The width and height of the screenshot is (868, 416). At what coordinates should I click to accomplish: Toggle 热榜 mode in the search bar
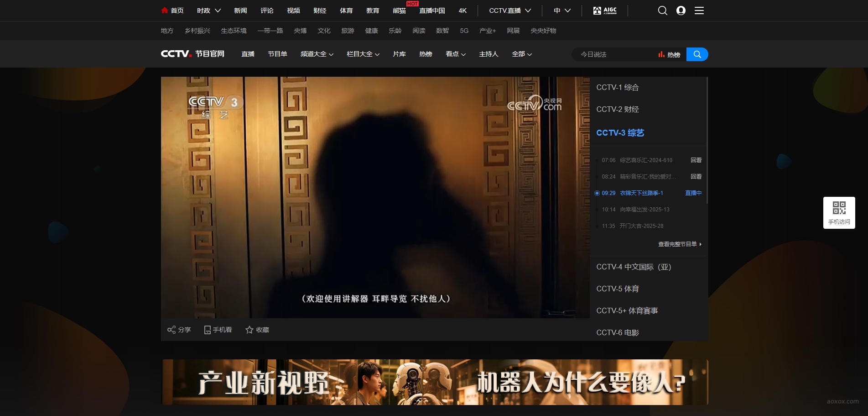coord(669,54)
